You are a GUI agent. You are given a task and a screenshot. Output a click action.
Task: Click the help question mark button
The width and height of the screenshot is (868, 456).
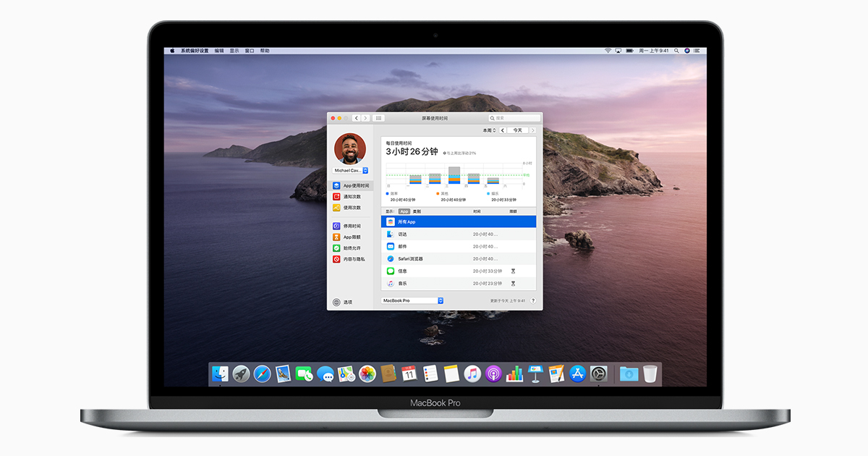click(x=533, y=300)
